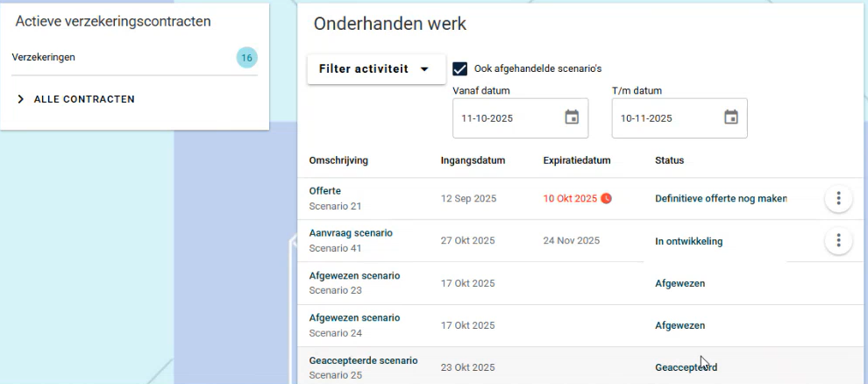Open Geaccepteerde scenario Scenario 25
Image resolution: width=868 pixels, height=384 pixels.
tap(363, 360)
